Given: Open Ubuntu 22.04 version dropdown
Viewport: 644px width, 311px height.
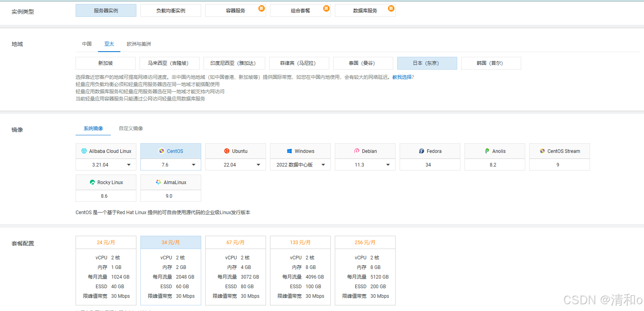Looking at the screenshot, I should point(236,165).
